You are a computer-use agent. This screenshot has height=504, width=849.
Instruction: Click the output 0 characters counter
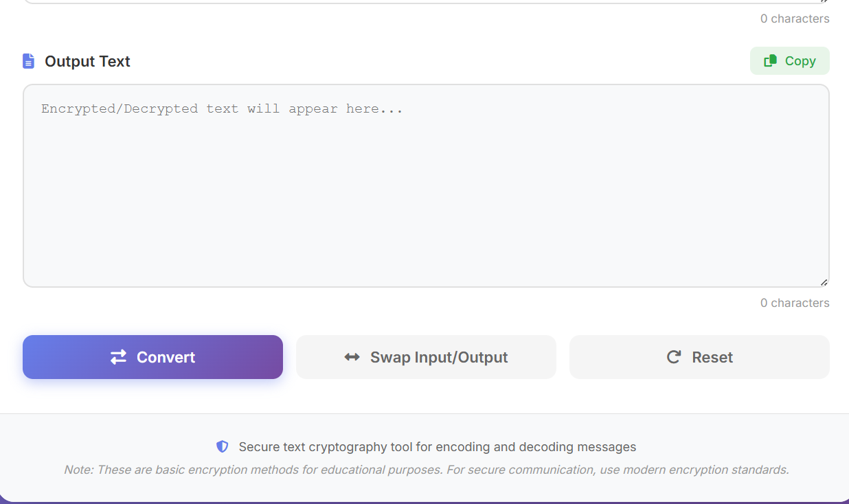794,303
